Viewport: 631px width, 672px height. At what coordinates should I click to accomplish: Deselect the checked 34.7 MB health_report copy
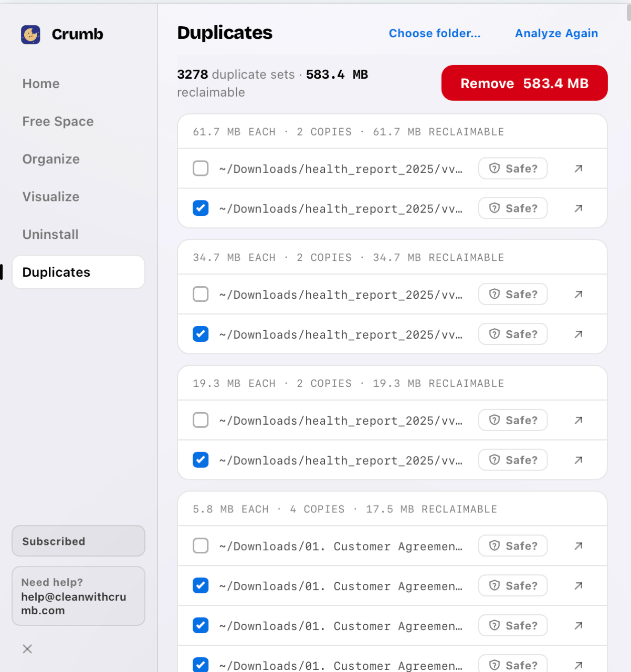coord(201,334)
